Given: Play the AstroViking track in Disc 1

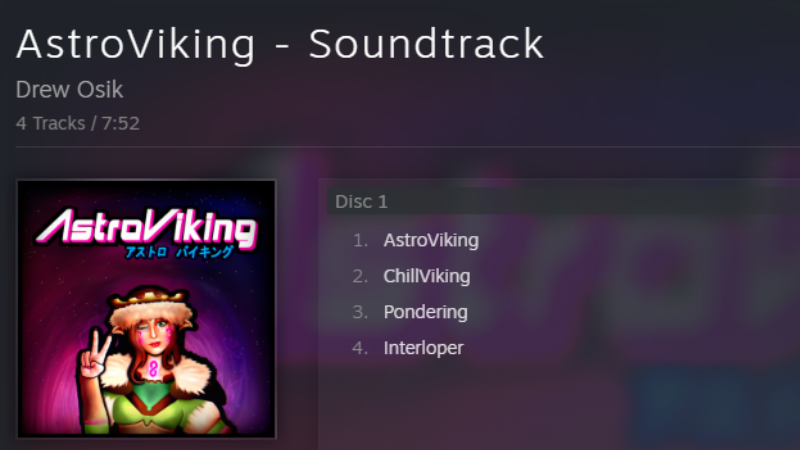Looking at the screenshot, I should click(x=431, y=240).
